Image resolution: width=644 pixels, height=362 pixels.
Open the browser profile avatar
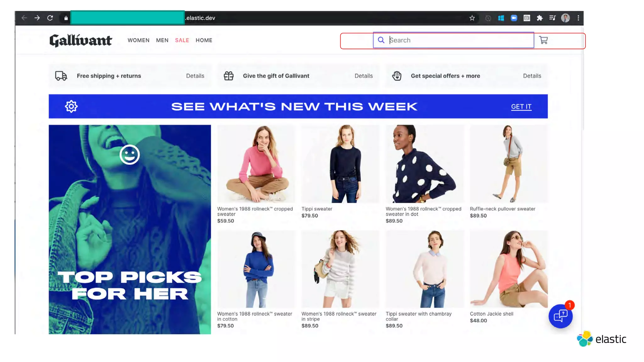click(x=565, y=18)
